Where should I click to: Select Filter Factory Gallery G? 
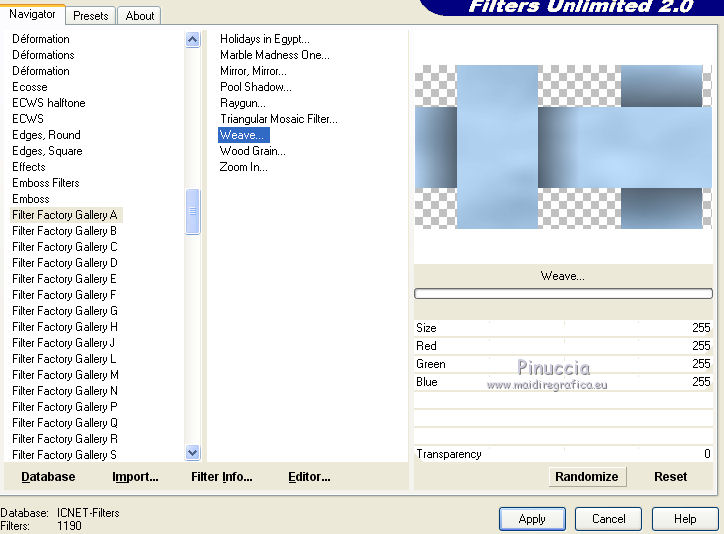coord(65,311)
